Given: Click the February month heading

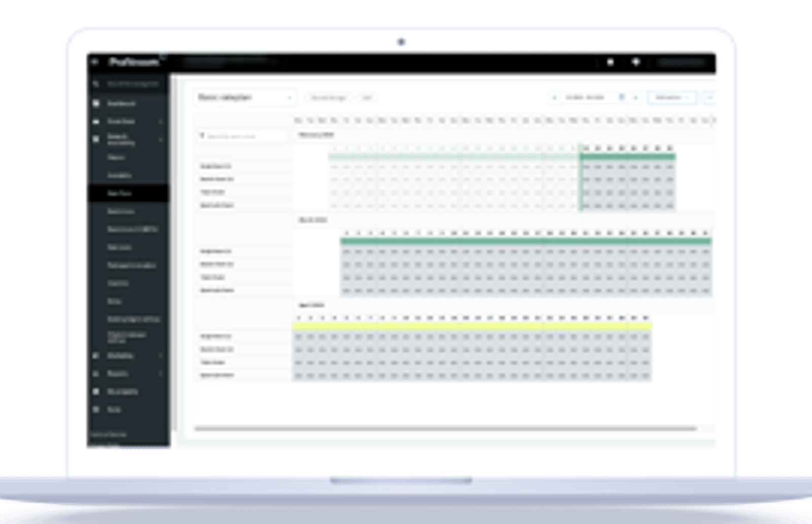Looking at the screenshot, I should (316, 135).
